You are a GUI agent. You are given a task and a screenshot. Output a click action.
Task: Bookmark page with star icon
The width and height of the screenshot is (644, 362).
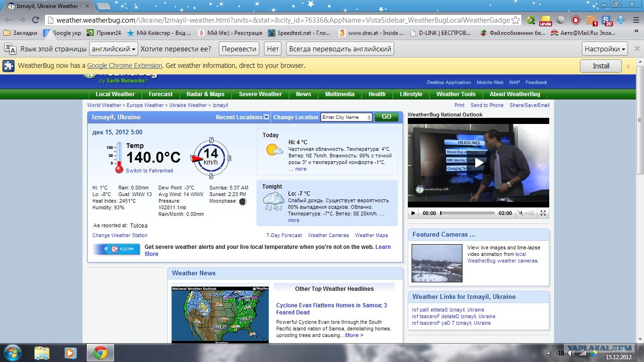(515, 20)
